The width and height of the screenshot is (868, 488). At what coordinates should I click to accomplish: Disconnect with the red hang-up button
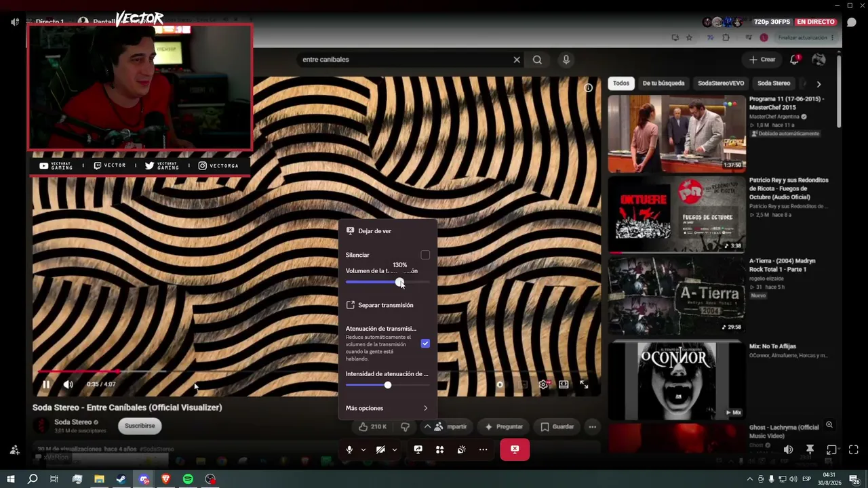coord(515,449)
